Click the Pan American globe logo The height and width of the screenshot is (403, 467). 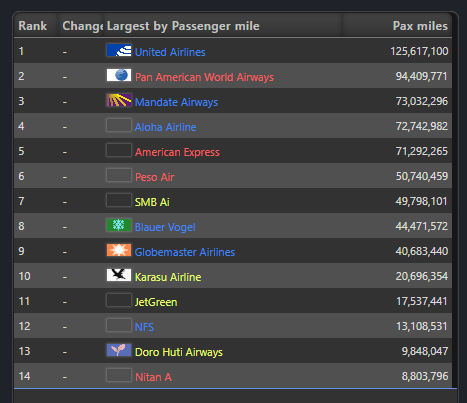point(119,75)
